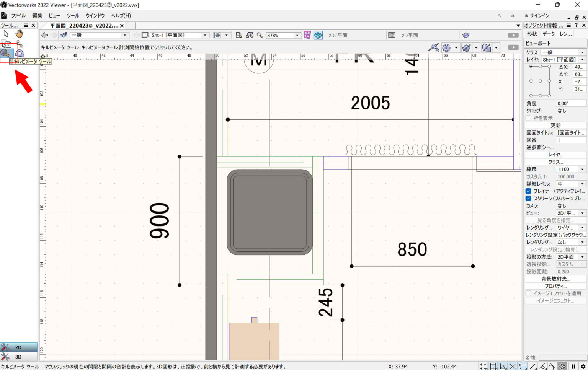Open the ファイル menu
The width and height of the screenshot is (588, 370).
coord(18,16)
